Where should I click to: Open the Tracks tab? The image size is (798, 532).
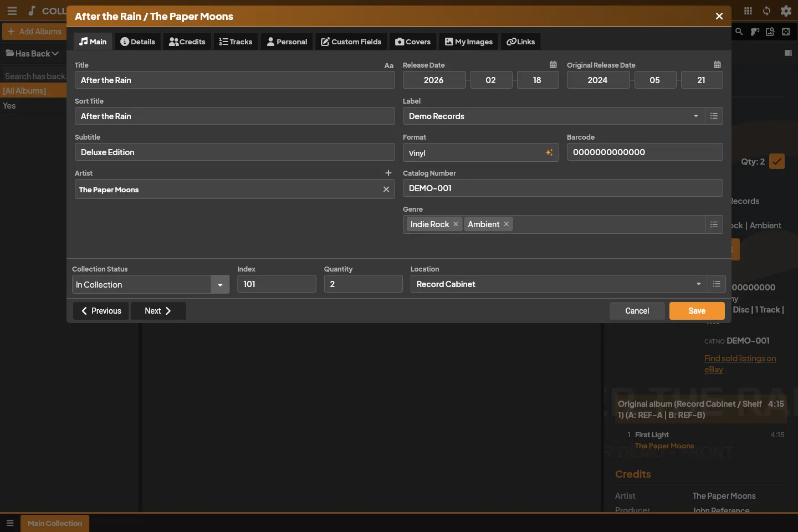[236, 42]
